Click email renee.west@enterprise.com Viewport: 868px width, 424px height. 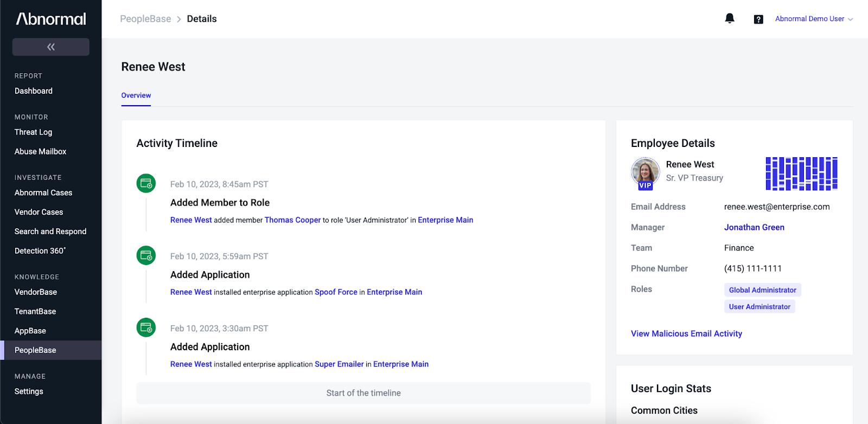click(x=777, y=207)
